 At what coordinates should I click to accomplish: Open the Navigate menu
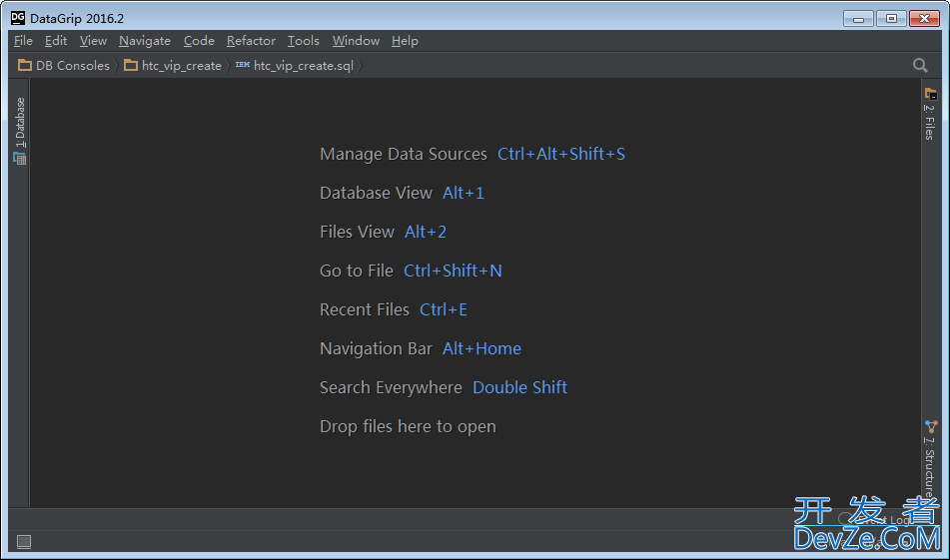pyautogui.click(x=144, y=41)
